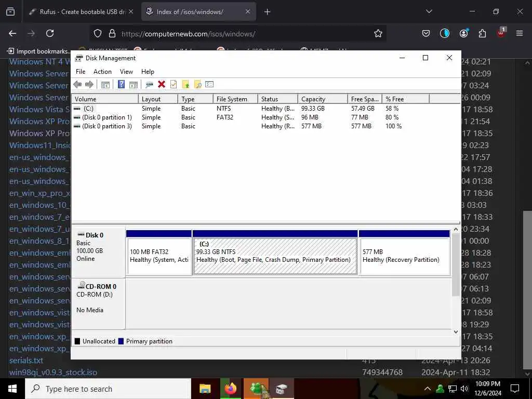Open the Help menu in Disk Management
This screenshot has width=532, height=399.
(148, 72)
